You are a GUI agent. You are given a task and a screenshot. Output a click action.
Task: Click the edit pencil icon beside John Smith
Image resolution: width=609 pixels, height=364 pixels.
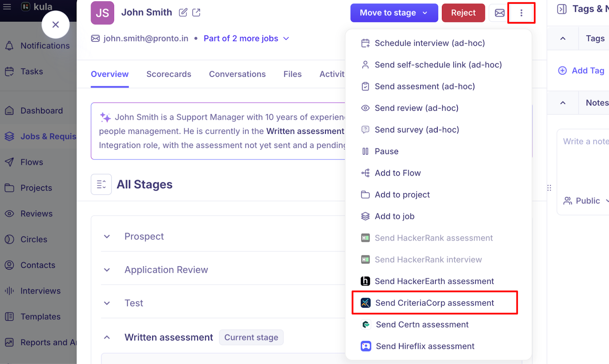[x=183, y=13]
